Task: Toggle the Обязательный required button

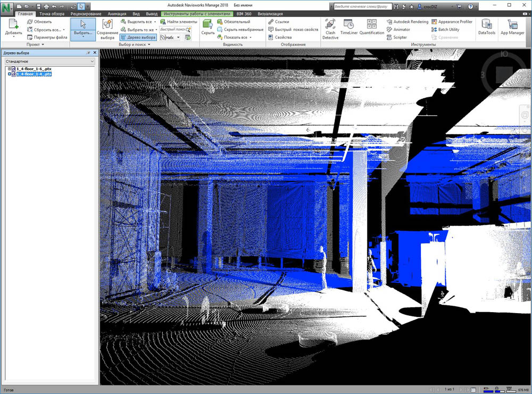Action: [234, 22]
